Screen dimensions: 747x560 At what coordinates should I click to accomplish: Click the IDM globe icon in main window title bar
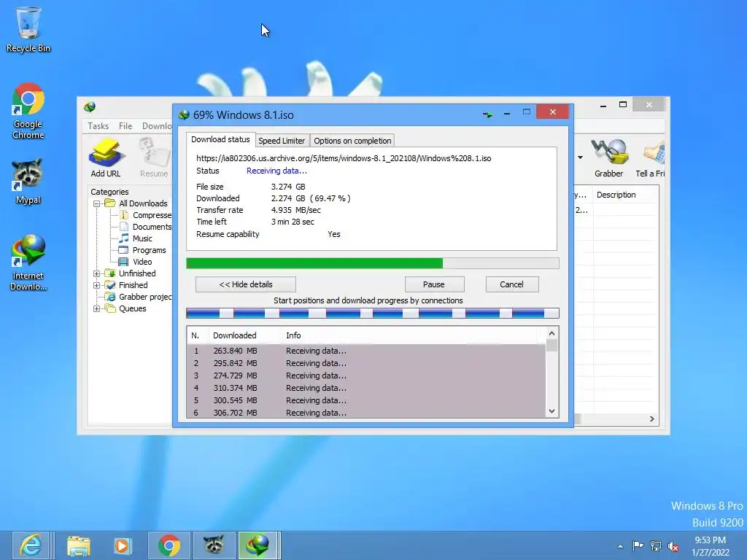pyautogui.click(x=90, y=106)
